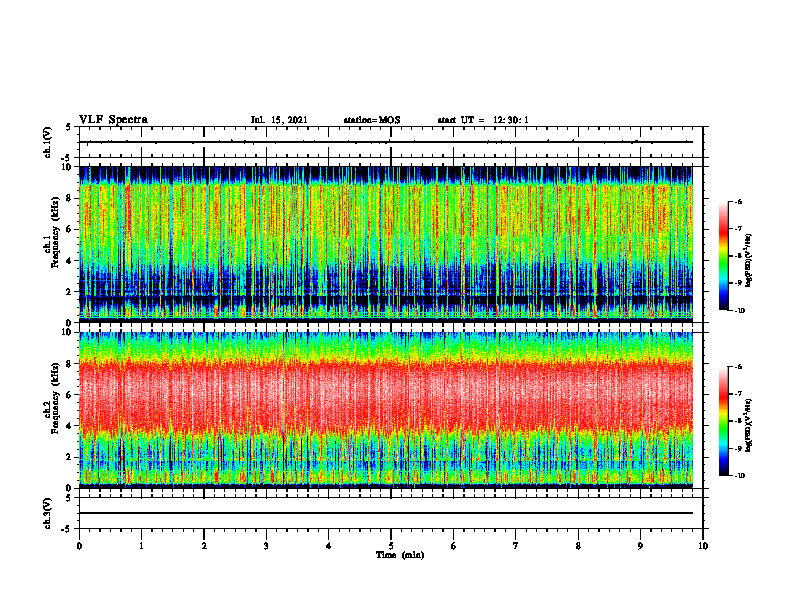Click time axis tick label "6"

(454, 546)
